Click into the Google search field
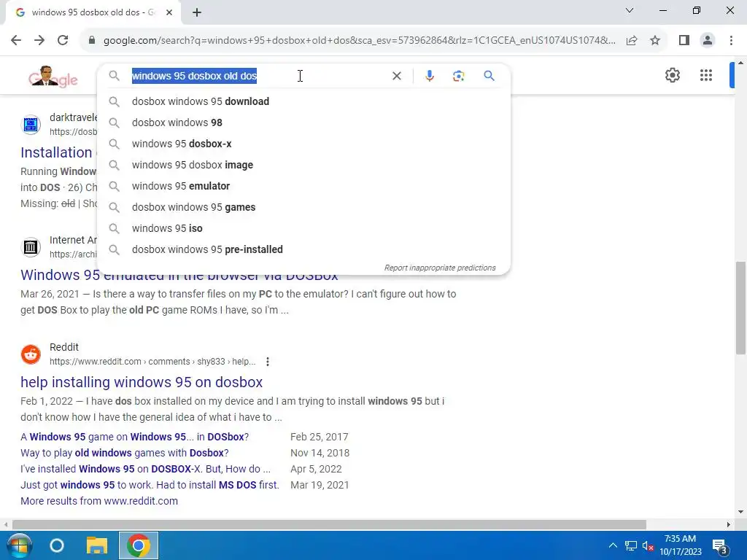This screenshot has width=747, height=560. (258, 76)
